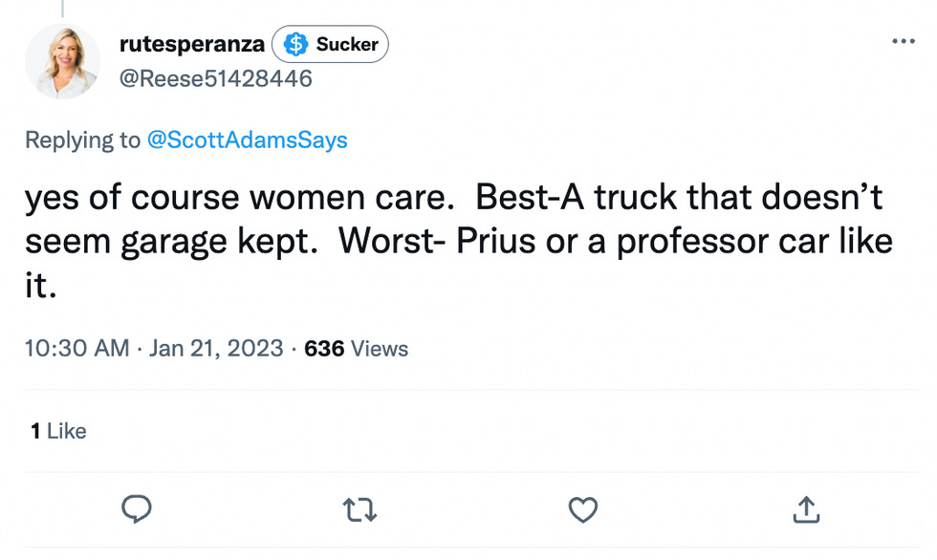937x560 pixels.
Task: Click the dollar sign badge next to username
Action: (296, 43)
